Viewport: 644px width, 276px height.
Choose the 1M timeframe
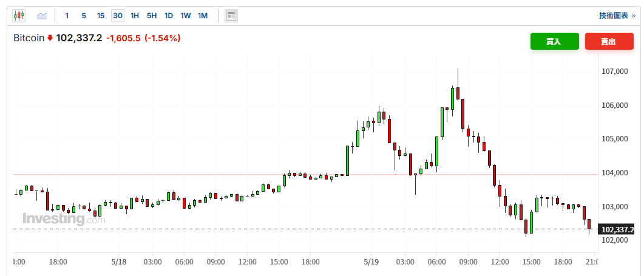tap(203, 16)
